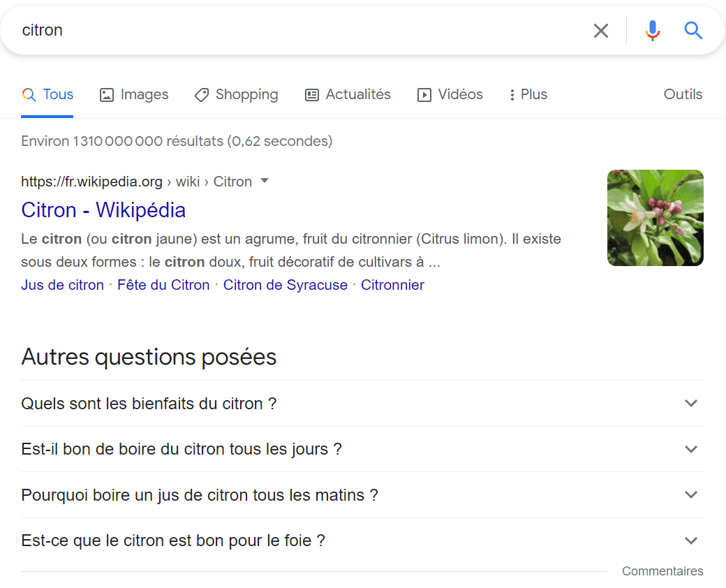Click the Commentaires feedback link
Screen dimensions: 726x588
[662, 571]
